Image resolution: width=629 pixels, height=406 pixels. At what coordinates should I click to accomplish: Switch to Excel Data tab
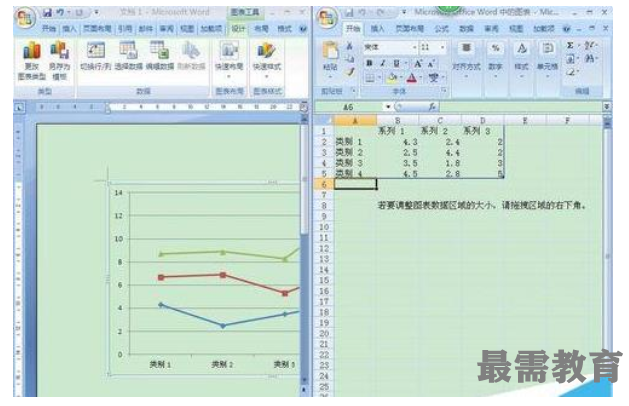point(466,28)
